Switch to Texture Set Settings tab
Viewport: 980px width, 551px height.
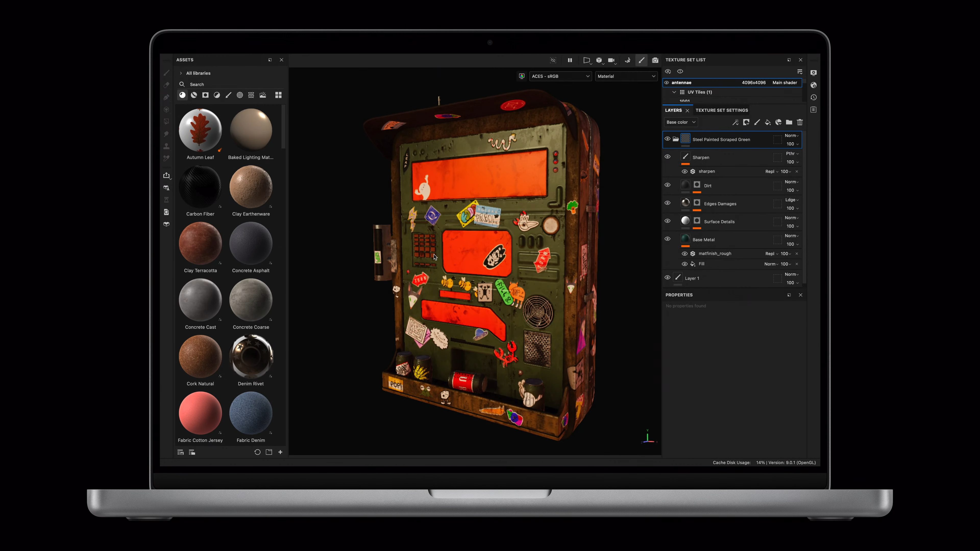click(722, 110)
